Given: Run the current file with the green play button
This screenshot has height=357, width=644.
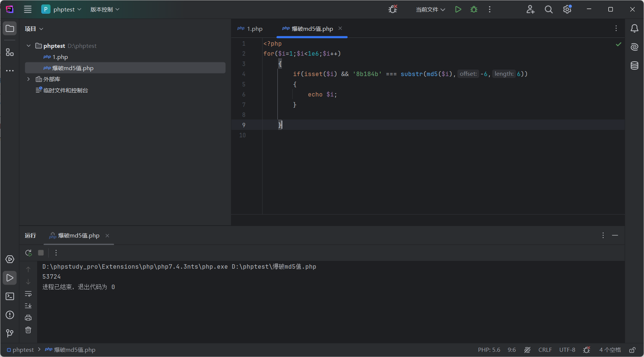Looking at the screenshot, I should pos(458,9).
